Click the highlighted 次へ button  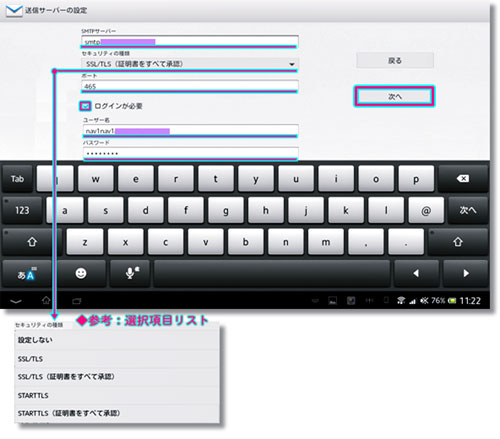395,97
